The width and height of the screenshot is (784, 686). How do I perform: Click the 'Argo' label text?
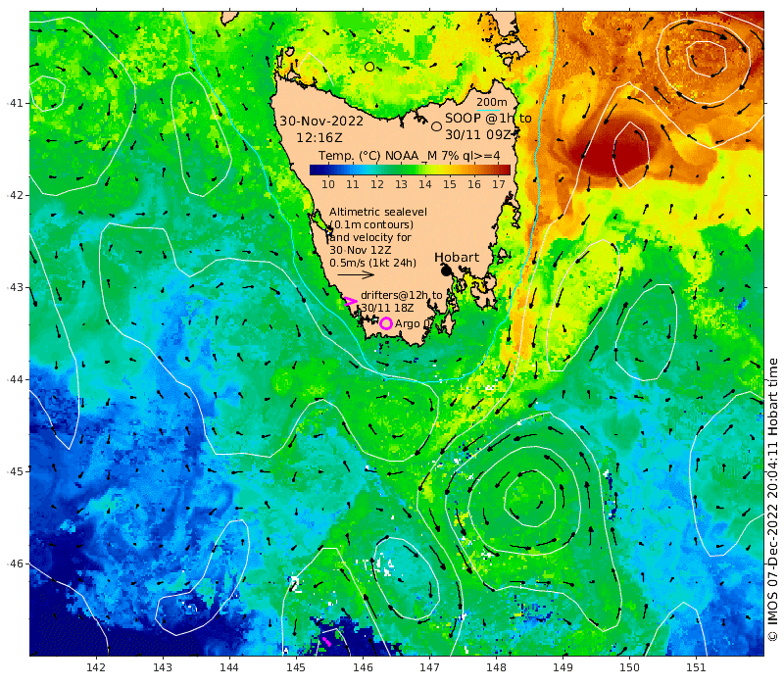pyautogui.click(x=408, y=324)
